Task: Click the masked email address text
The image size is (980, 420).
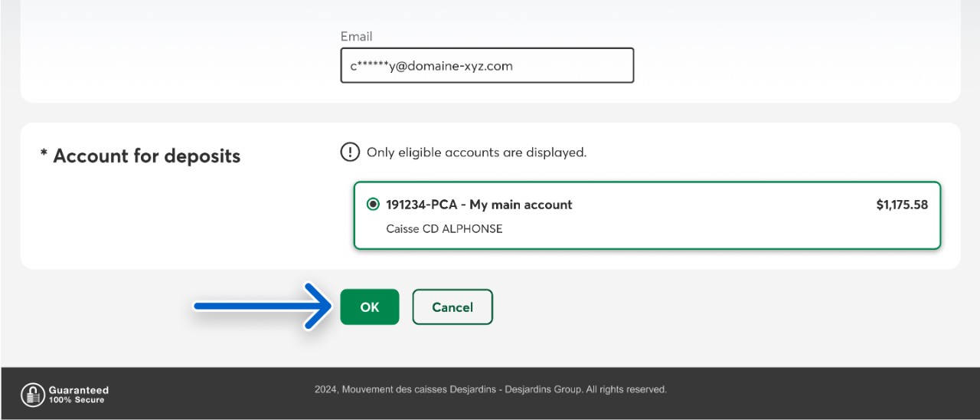Action: point(431,66)
